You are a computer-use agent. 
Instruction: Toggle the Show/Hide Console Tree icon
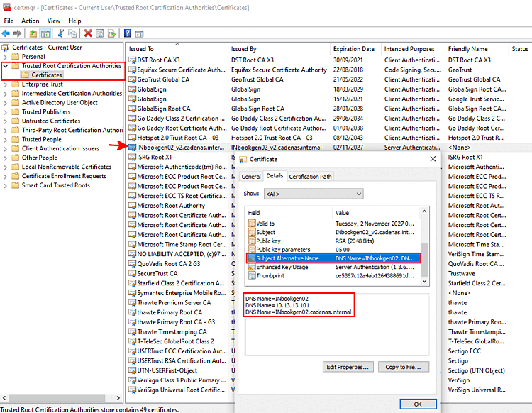click(x=45, y=33)
